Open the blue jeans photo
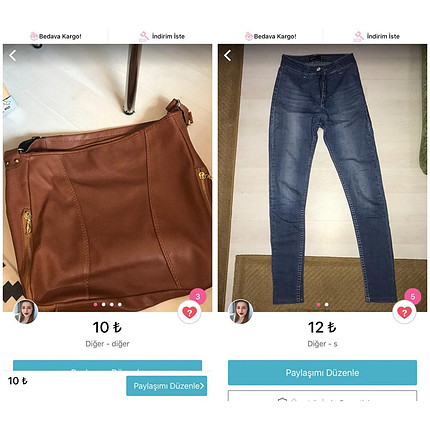430x430 pixels. tap(322, 178)
